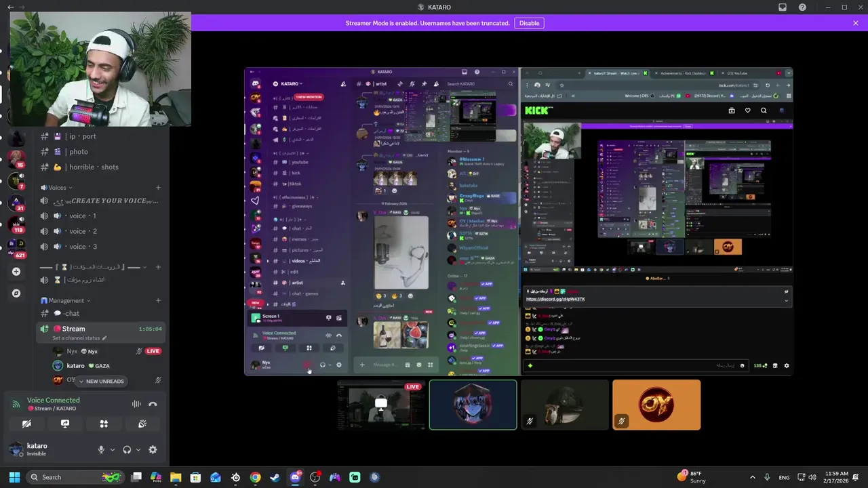The width and height of the screenshot is (868, 488).
Task: Open the ENG language switcher
Action: click(785, 477)
